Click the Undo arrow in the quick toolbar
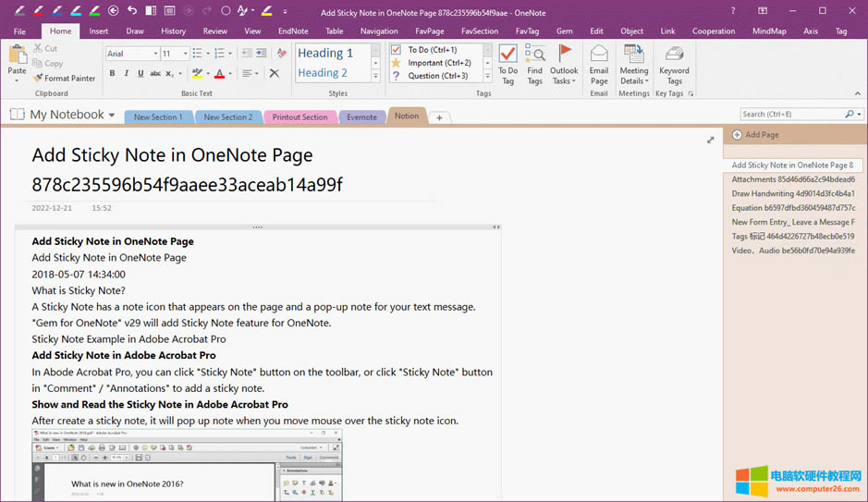This screenshot has width=868, height=502. click(x=132, y=11)
